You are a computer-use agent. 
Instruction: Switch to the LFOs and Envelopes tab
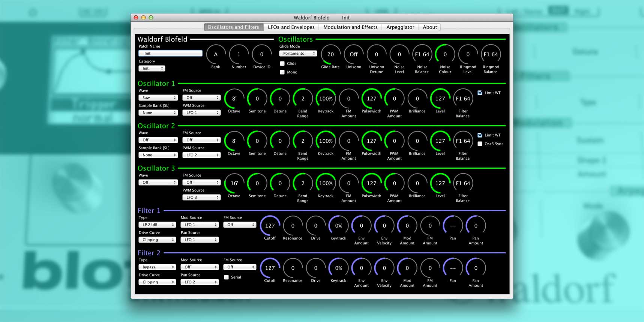[291, 27]
